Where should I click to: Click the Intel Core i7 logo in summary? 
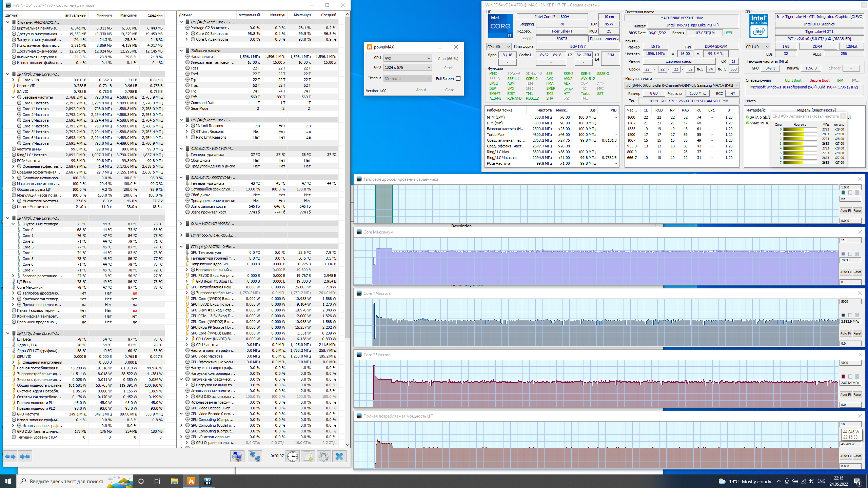[500, 26]
